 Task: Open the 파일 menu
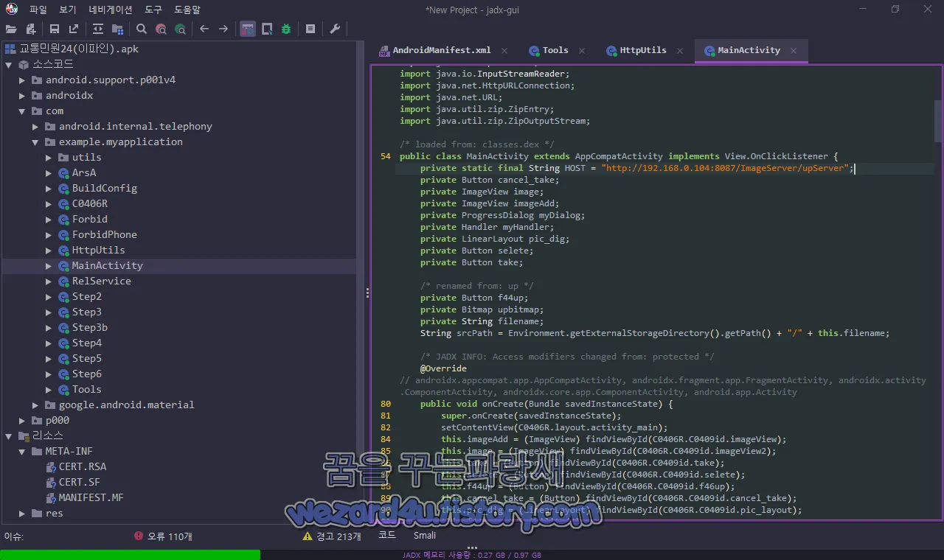click(38, 10)
